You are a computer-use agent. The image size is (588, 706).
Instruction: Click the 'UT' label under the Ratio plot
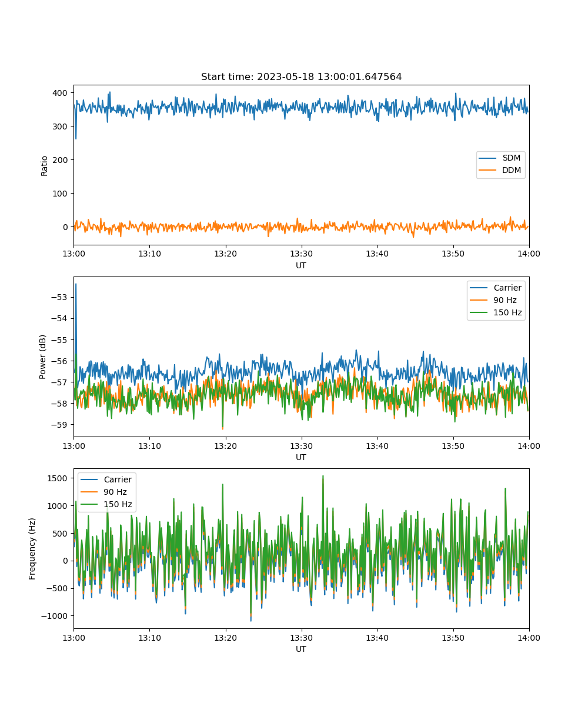coord(301,265)
